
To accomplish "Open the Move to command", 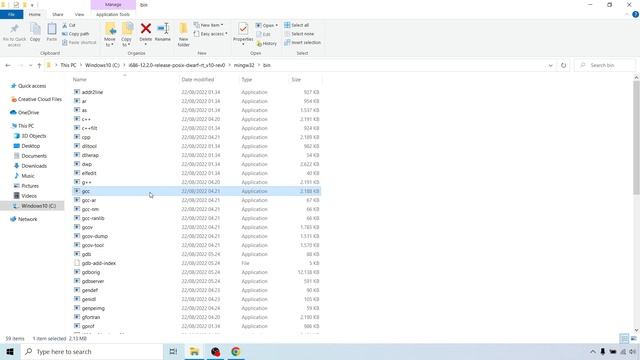I will pos(110,35).
